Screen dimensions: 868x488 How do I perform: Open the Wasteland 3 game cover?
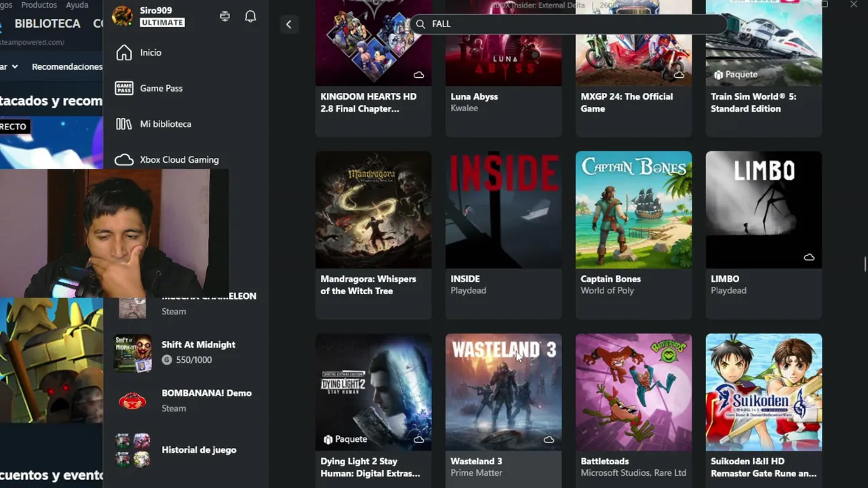[503, 392]
